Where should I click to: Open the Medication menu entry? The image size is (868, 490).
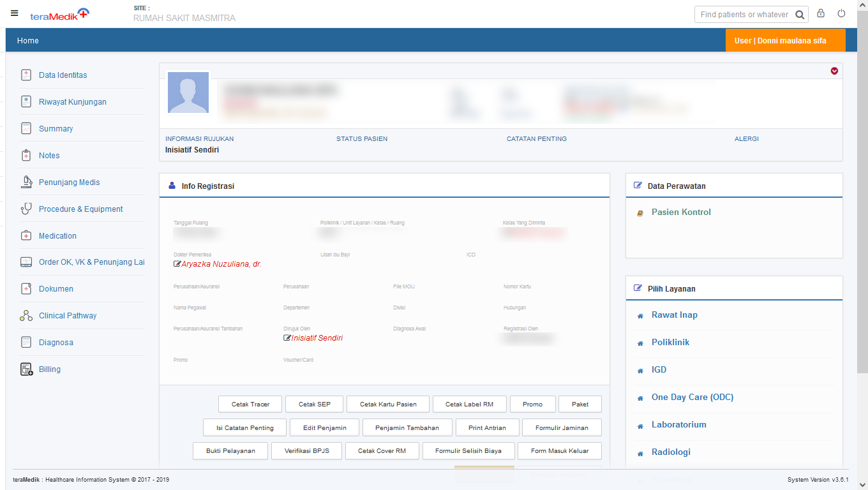pos(57,236)
